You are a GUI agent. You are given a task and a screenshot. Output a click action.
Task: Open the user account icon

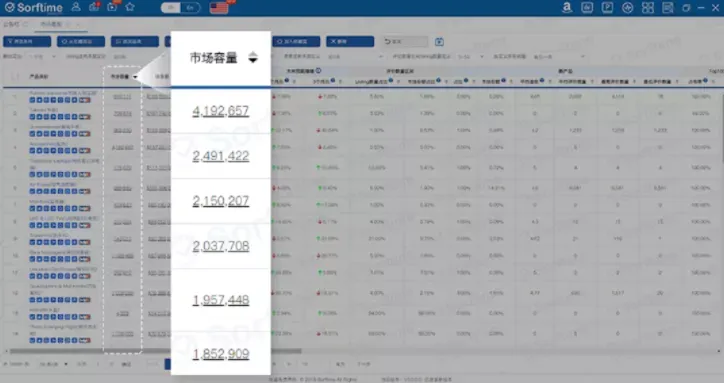[76, 7]
